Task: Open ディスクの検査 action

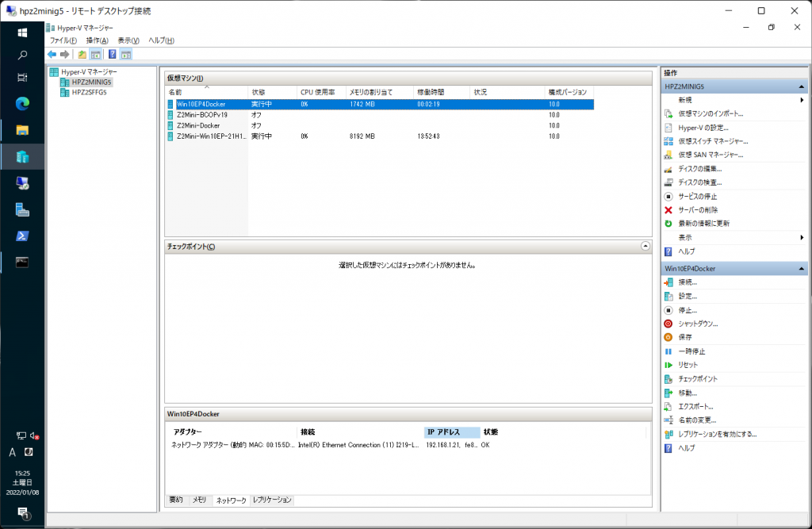Action: pyautogui.click(x=699, y=182)
